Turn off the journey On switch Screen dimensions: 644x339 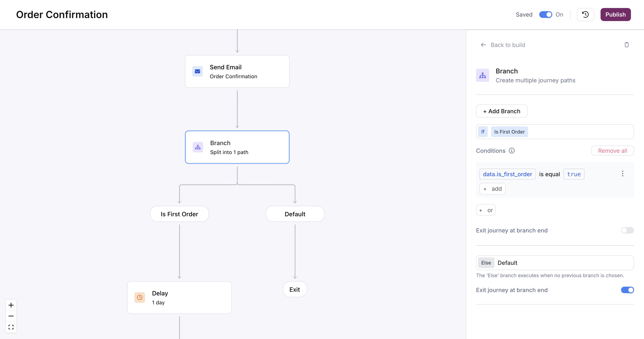(x=546, y=15)
